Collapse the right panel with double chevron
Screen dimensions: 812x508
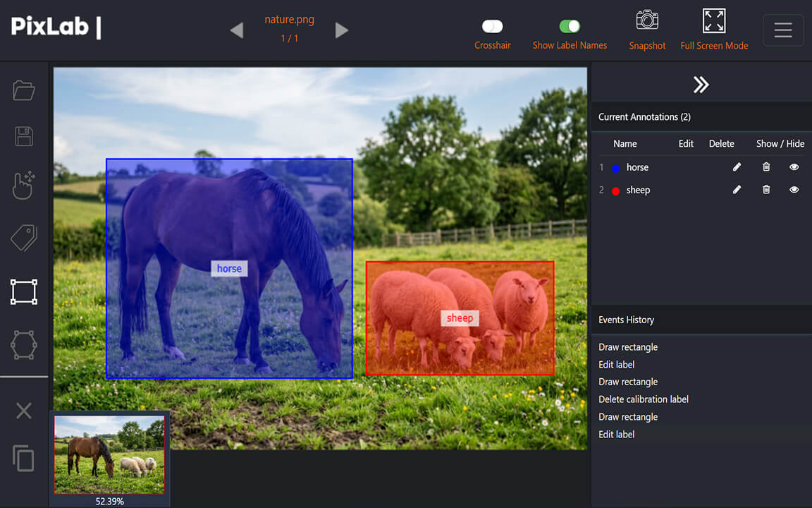coord(701,85)
